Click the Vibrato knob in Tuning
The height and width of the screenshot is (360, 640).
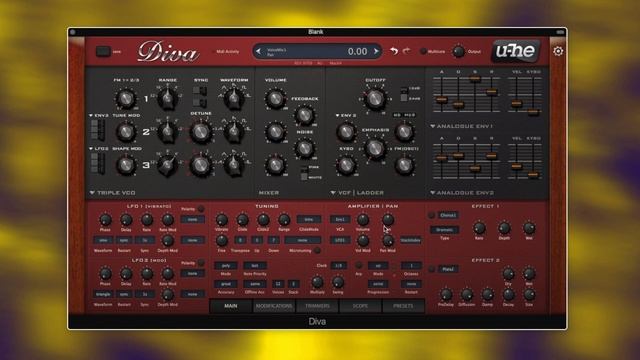pyautogui.click(x=222, y=220)
